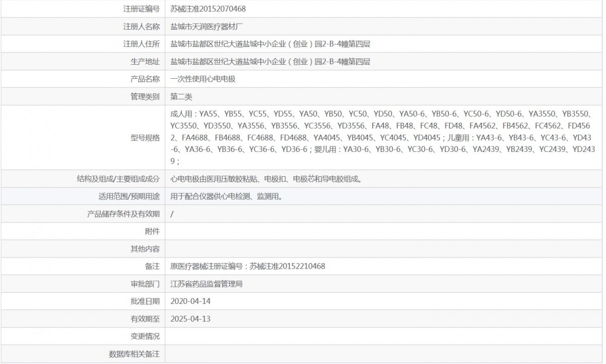Click the 有效期至 label

coord(145,319)
